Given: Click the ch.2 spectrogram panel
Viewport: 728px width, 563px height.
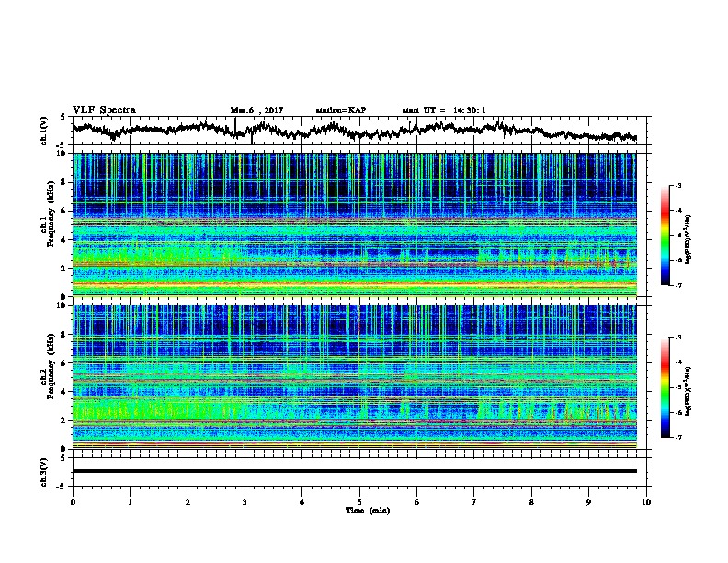Looking at the screenshot, I should pyautogui.click(x=355, y=377).
